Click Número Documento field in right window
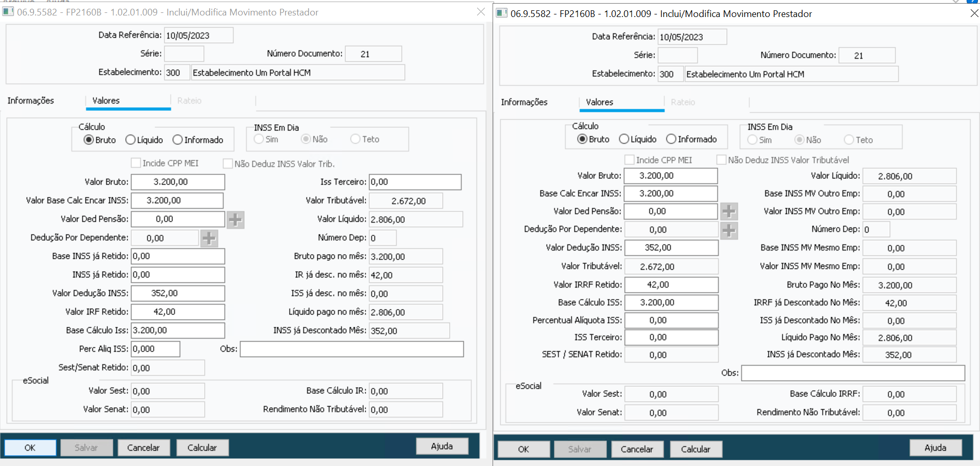This screenshot has height=466, width=980. [x=867, y=56]
